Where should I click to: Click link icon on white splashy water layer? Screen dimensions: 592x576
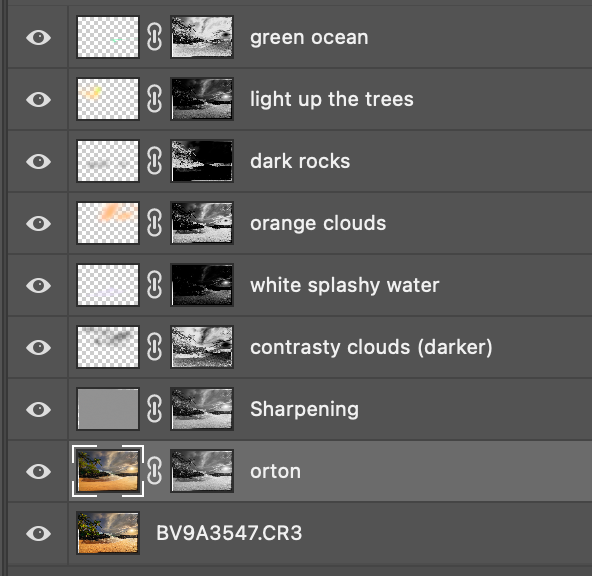pyautogui.click(x=154, y=285)
